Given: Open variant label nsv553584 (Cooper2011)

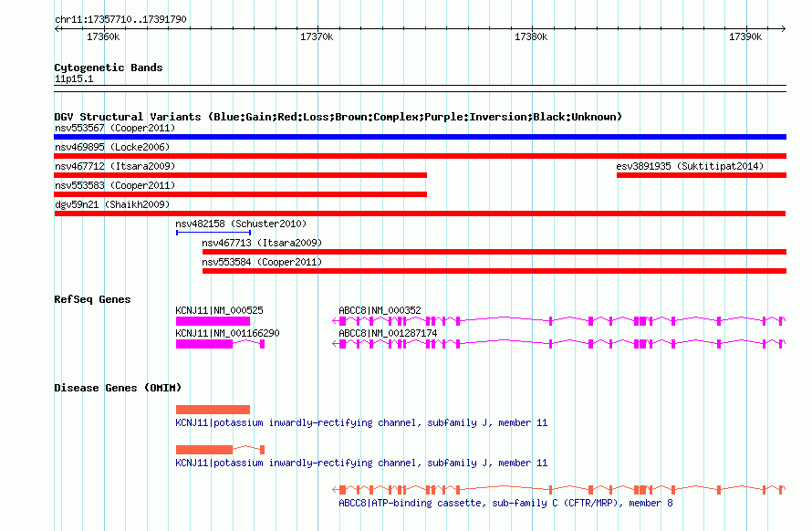Looking at the screenshot, I should pyautogui.click(x=262, y=262).
